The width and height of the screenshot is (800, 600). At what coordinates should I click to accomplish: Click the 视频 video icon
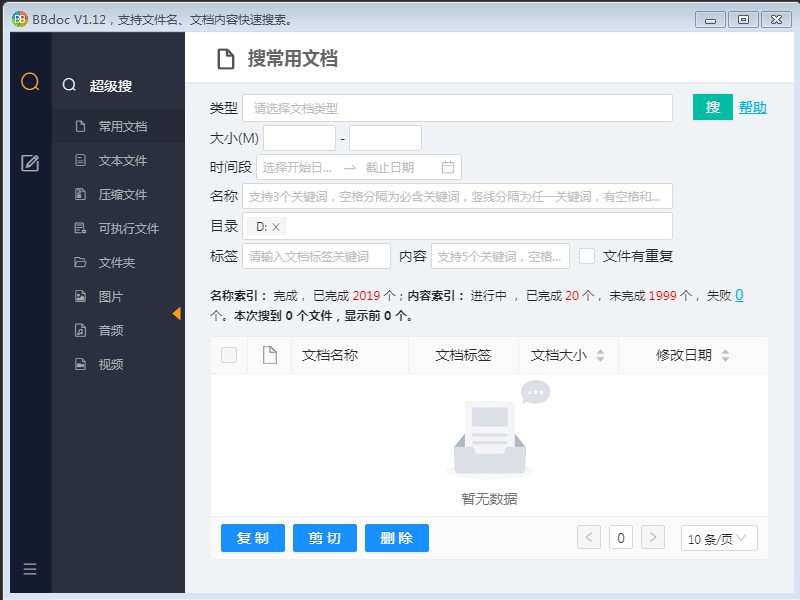[x=80, y=364]
